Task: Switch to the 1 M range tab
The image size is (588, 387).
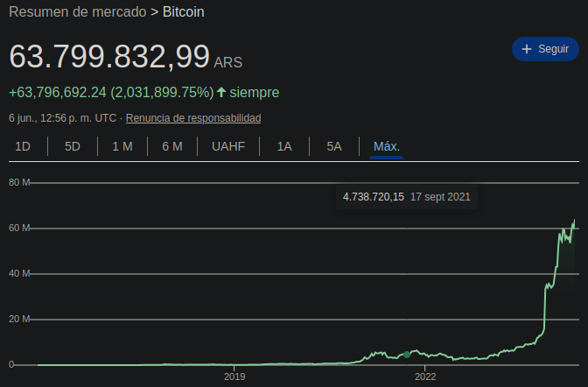Action: pos(122,146)
